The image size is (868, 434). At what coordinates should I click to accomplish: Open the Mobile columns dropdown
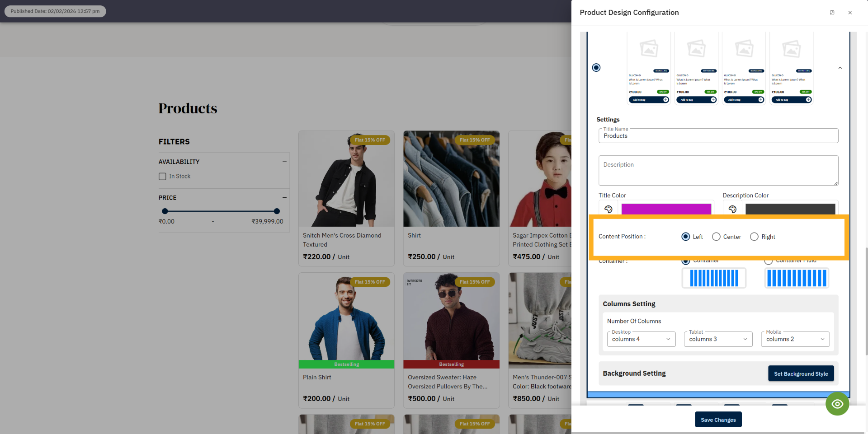[x=795, y=339]
